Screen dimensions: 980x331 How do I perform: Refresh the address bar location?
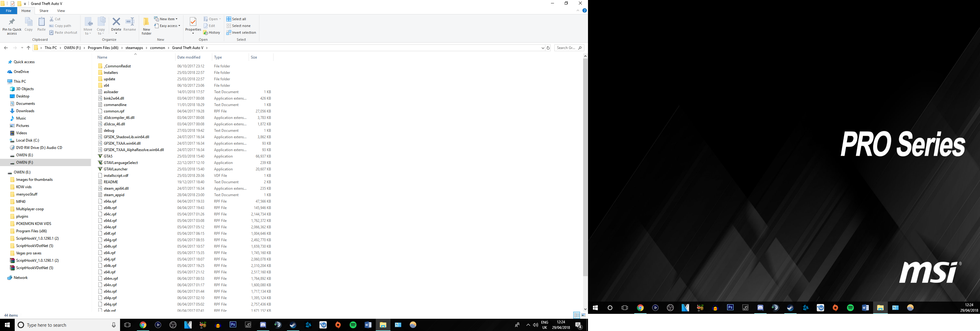[548, 48]
